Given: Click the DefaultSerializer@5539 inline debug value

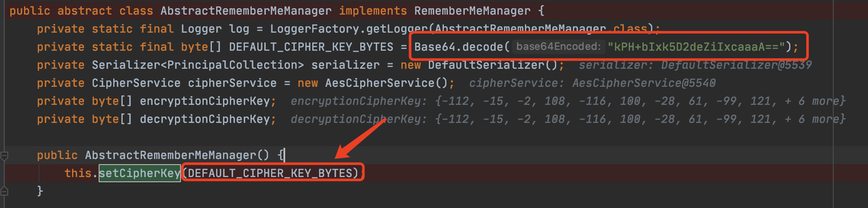Looking at the screenshot, I should click(x=736, y=65).
